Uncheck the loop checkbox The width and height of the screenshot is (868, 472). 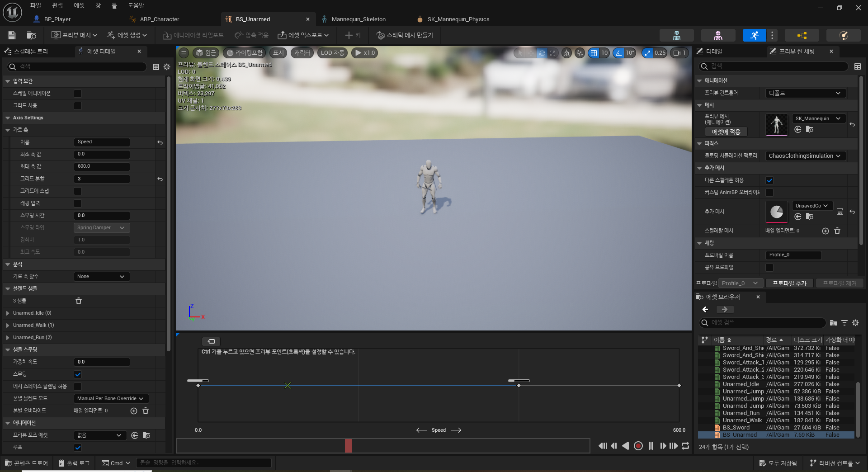[78, 448]
